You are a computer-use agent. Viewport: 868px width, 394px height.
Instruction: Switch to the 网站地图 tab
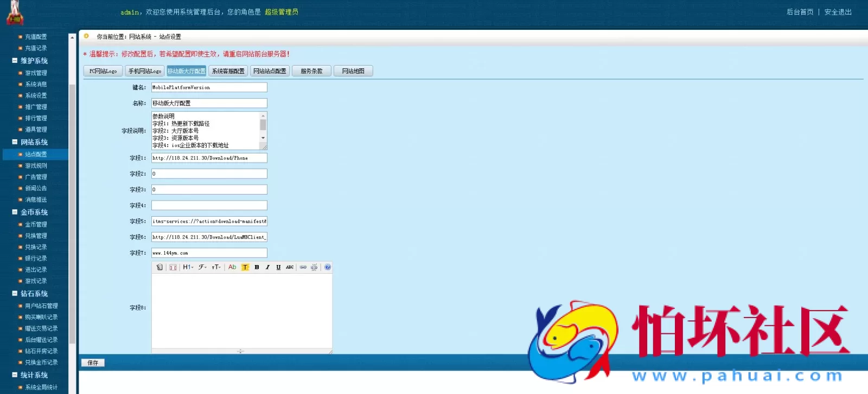(x=353, y=71)
